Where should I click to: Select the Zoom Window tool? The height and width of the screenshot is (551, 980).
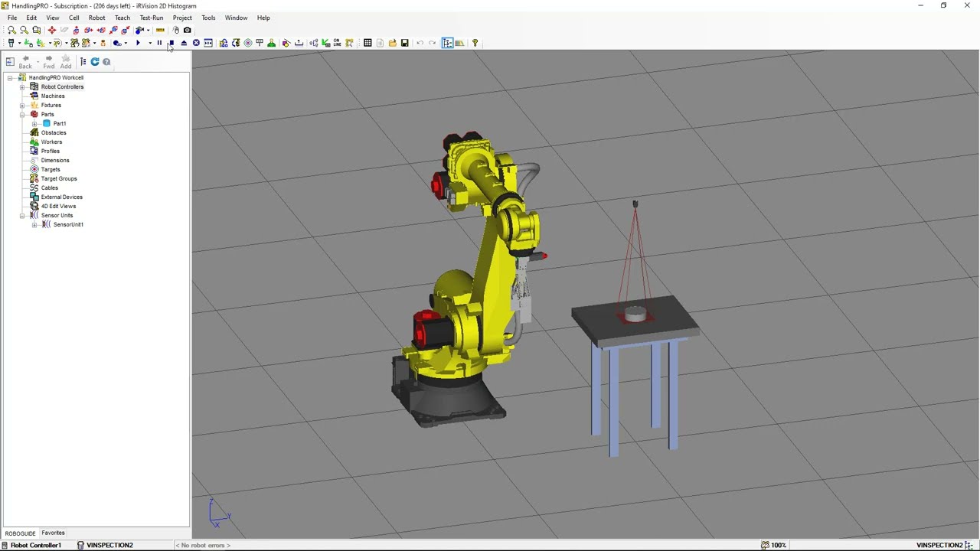pyautogui.click(x=36, y=30)
